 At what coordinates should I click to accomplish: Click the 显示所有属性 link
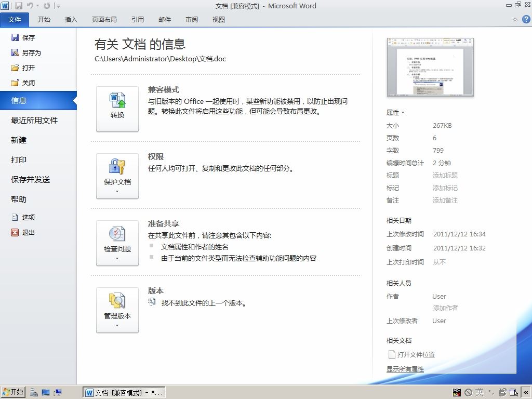pyautogui.click(x=405, y=369)
